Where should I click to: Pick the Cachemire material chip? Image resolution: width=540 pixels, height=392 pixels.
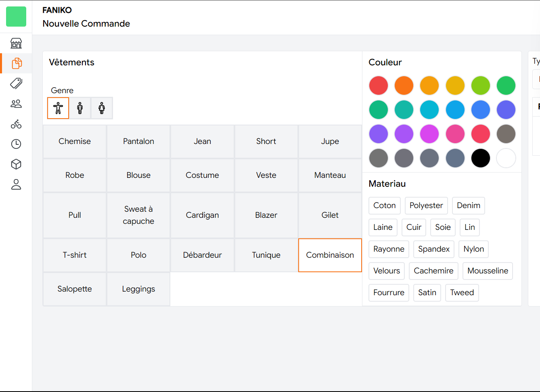(x=433, y=271)
